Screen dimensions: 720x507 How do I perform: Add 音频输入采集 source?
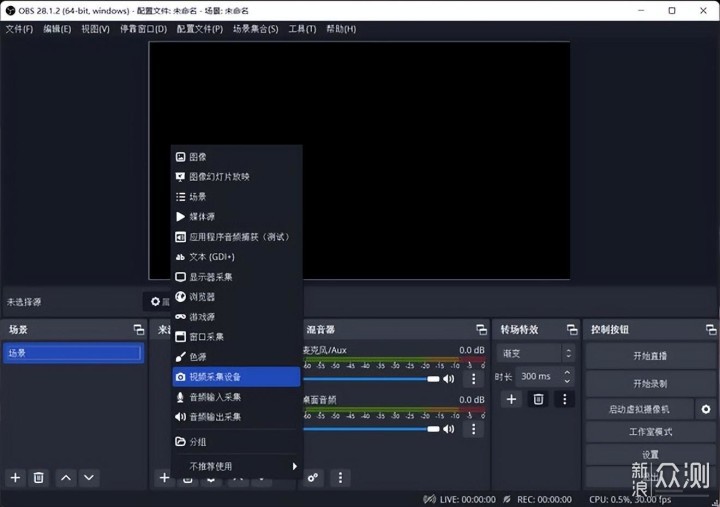point(236,397)
